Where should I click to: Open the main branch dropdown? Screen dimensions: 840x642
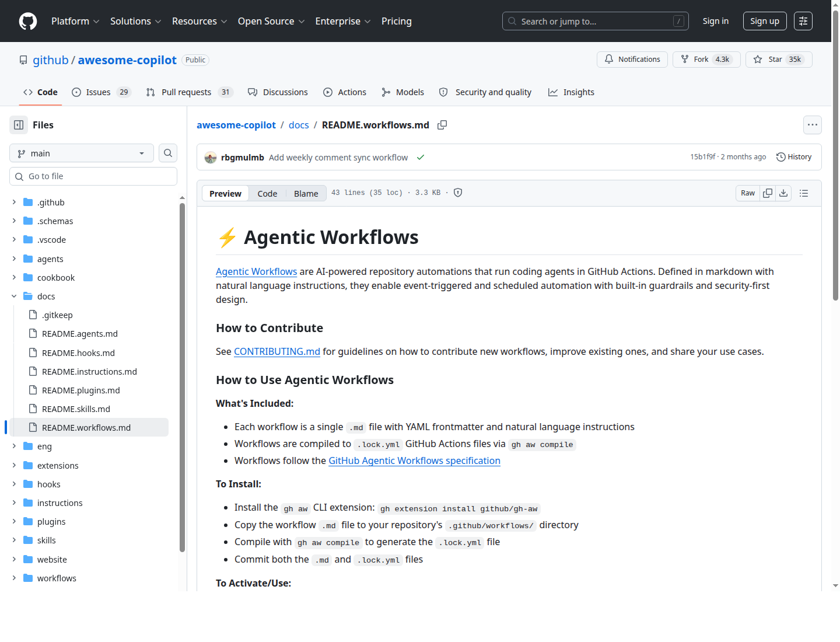pos(82,153)
